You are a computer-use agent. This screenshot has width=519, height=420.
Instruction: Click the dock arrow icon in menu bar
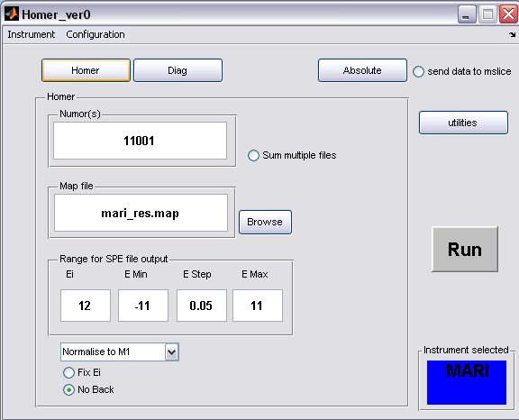click(x=512, y=35)
